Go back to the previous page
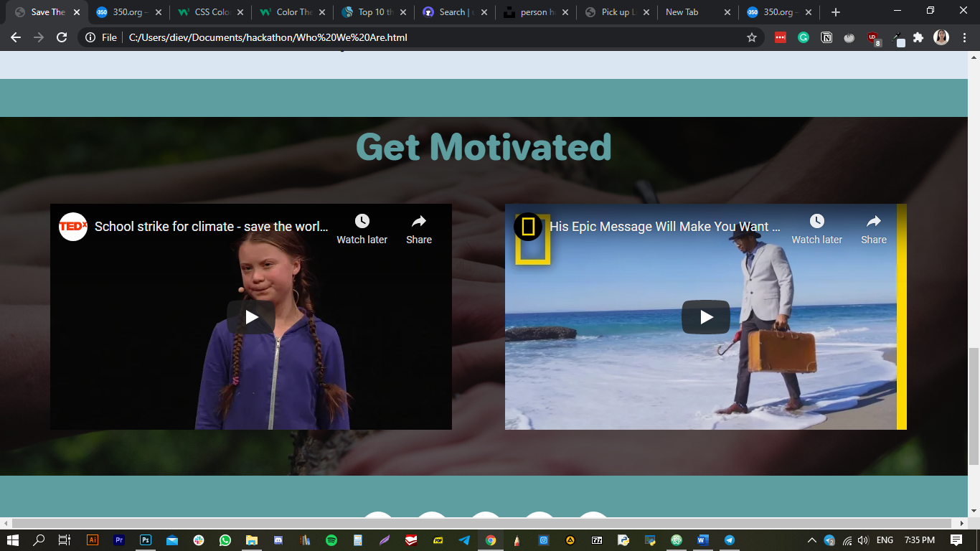This screenshot has height=551, width=980. click(16, 37)
